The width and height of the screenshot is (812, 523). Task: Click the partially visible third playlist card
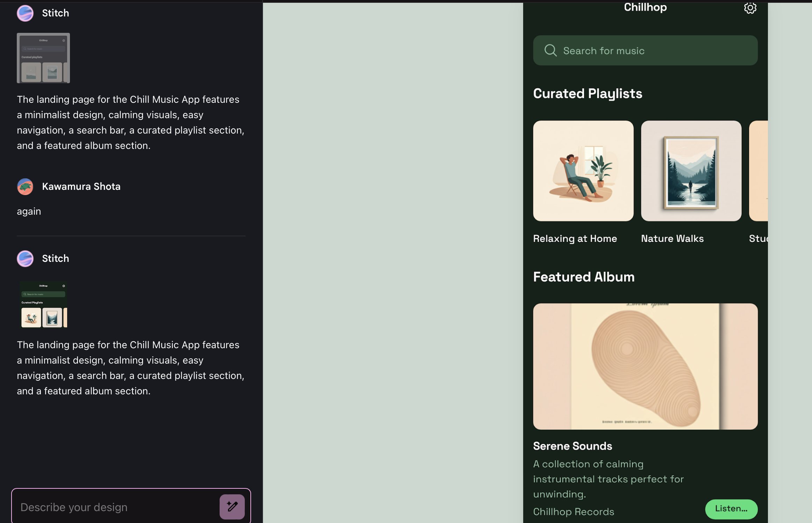tap(758, 171)
